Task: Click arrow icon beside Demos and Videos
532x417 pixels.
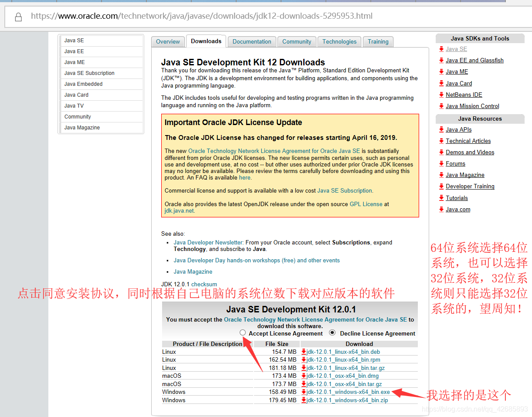Action: coord(441,152)
